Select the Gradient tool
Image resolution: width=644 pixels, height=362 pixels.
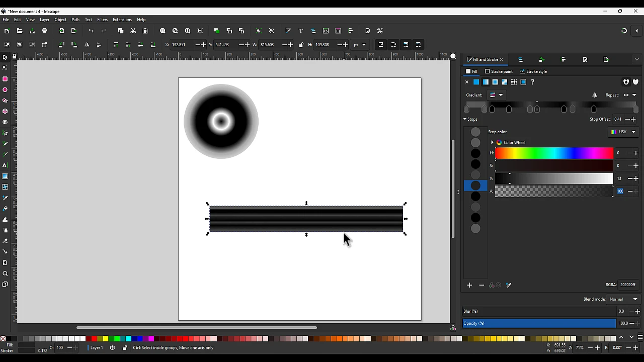(x=5, y=176)
